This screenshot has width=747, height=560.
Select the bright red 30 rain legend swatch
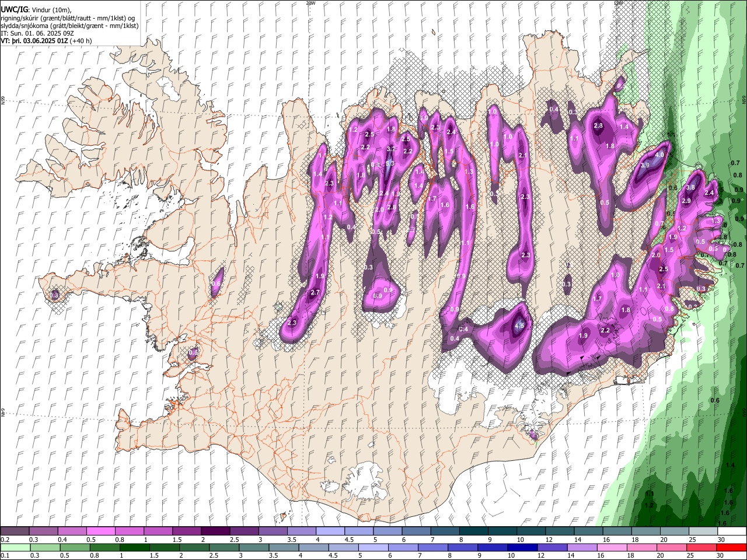(732, 548)
